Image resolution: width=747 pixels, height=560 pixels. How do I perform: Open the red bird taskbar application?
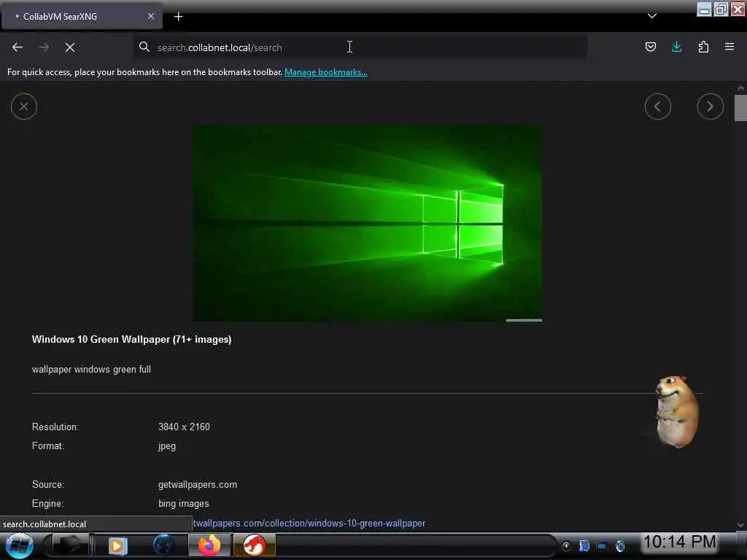pyautogui.click(x=255, y=545)
